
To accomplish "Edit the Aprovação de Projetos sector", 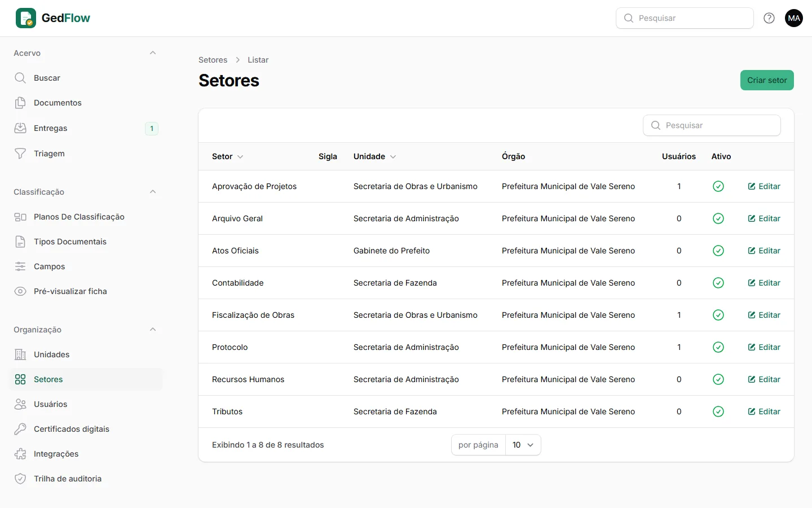I will click(764, 186).
